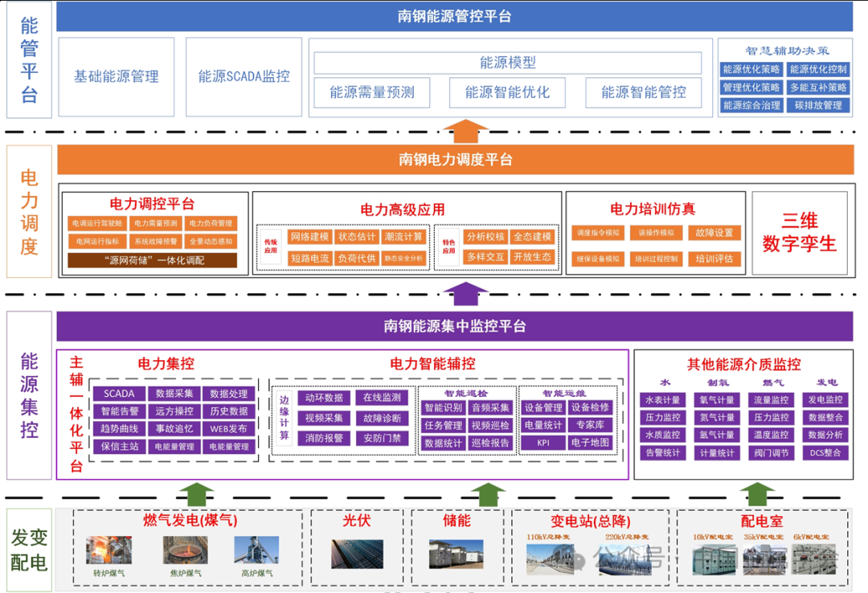The height and width of the screenshot is (593, 868).
Task: Select 网络建模 under 电力高级应用
Action: [310, 237]
